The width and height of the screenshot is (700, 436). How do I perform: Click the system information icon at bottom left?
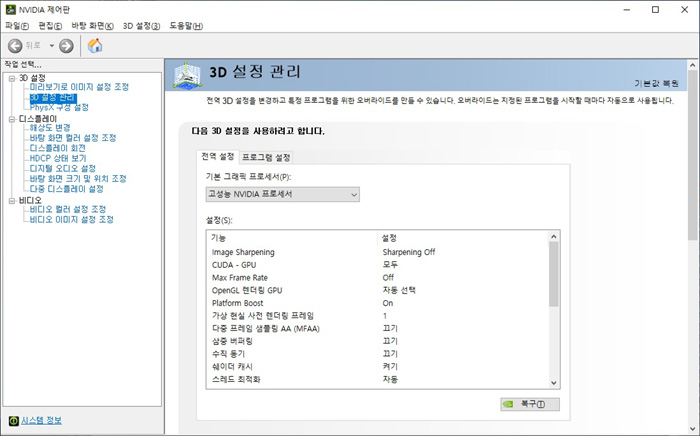pos(14,421)
